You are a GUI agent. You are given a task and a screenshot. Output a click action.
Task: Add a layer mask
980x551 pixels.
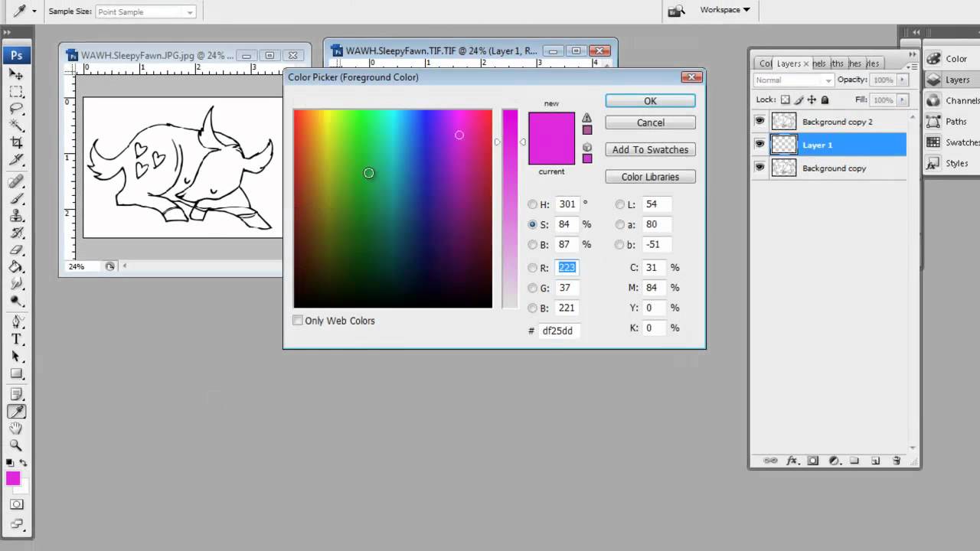pos(813,461)
